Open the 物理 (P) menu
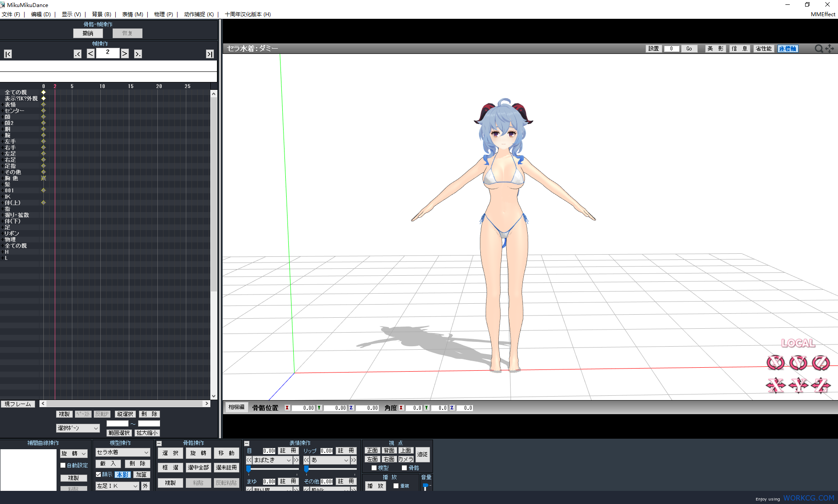Viewport: 838px width, 504px height. point(163,14)
